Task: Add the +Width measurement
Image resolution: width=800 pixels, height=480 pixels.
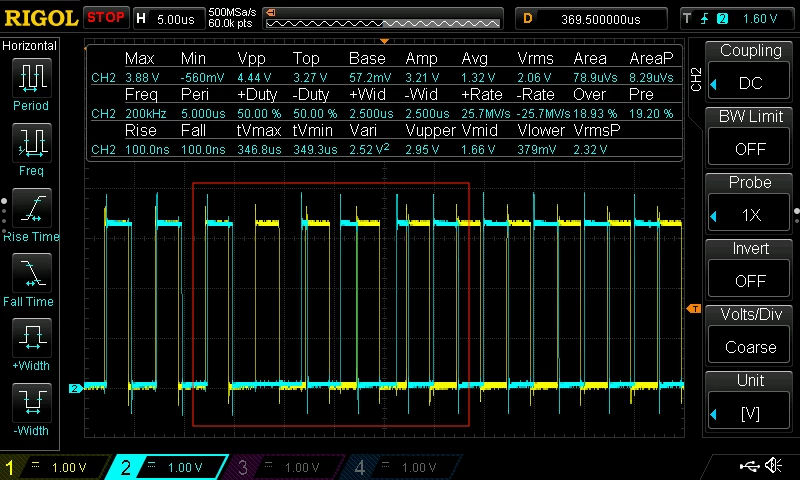Action: coord(32,338)
